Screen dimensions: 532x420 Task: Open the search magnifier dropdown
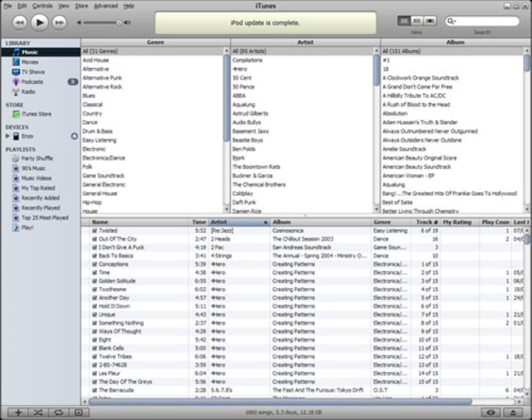(451, 21)
